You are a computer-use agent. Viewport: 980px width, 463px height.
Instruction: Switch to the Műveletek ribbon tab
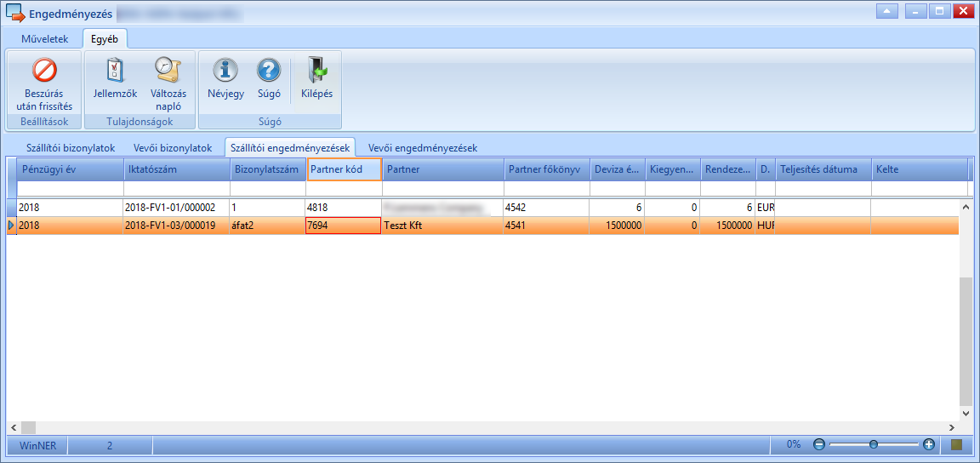(x=45, y=39)
